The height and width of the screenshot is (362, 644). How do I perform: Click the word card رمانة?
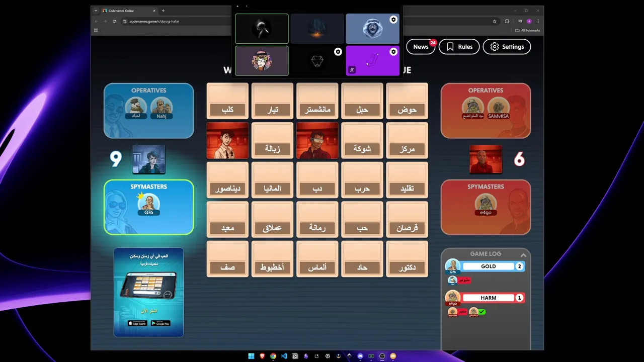[317, 220]
